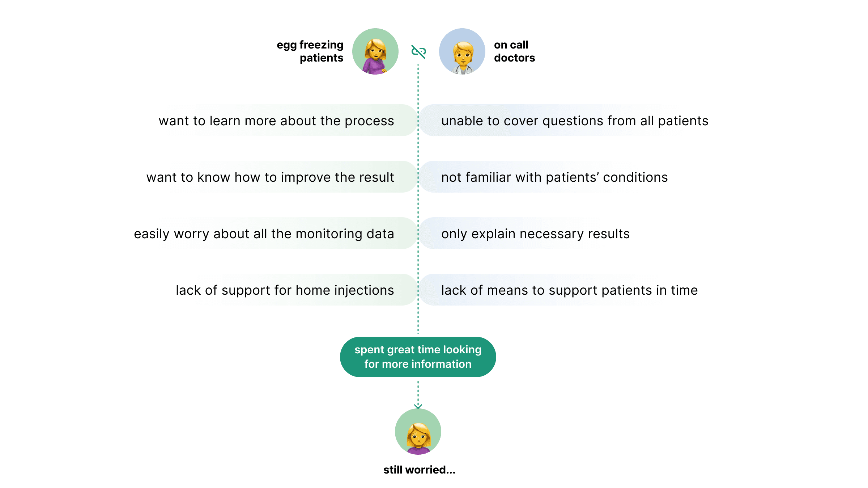Select 'want to know how to improve the result'
The height and width of the screenshot is (488, 868).
click(270, 177)
